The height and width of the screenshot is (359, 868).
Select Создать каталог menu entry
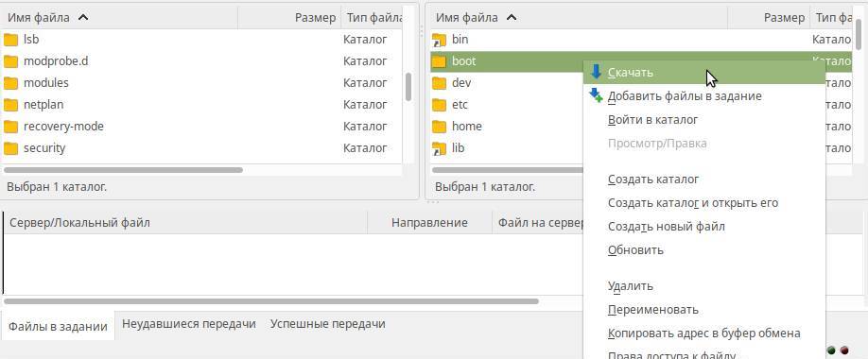(x=704, y=179)
